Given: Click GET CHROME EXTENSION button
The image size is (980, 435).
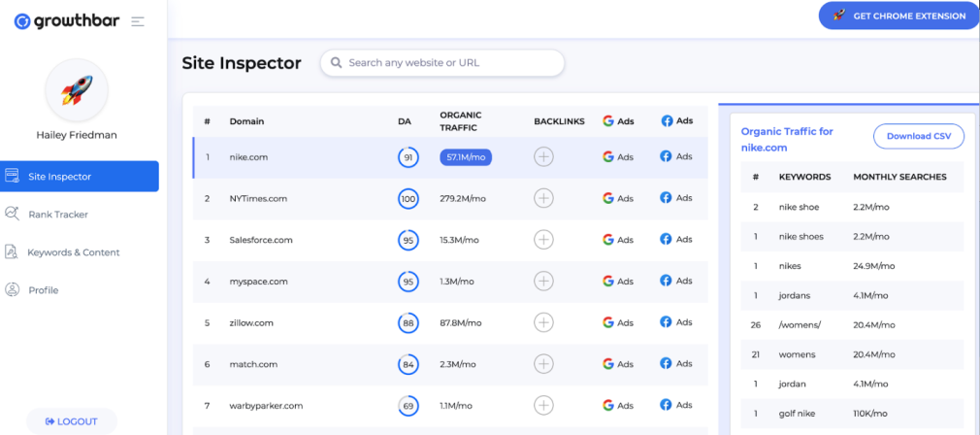Looking at the screenshot, I should [898, 16].
